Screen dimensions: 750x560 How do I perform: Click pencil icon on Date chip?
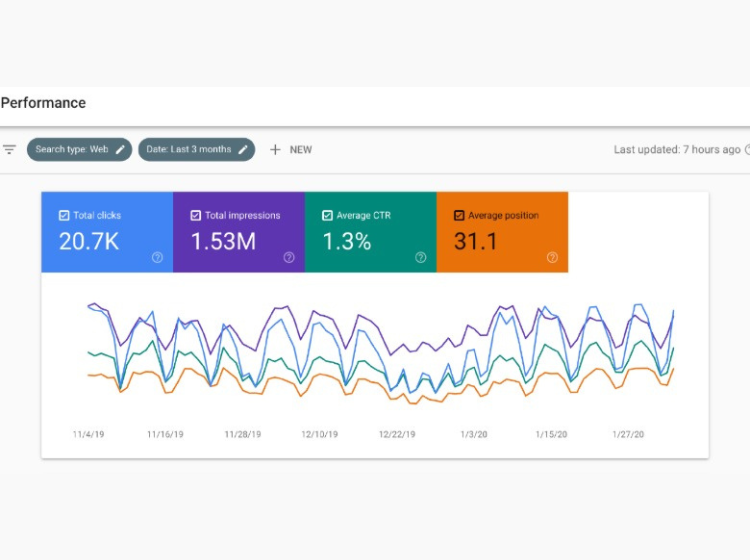point(243,150)
